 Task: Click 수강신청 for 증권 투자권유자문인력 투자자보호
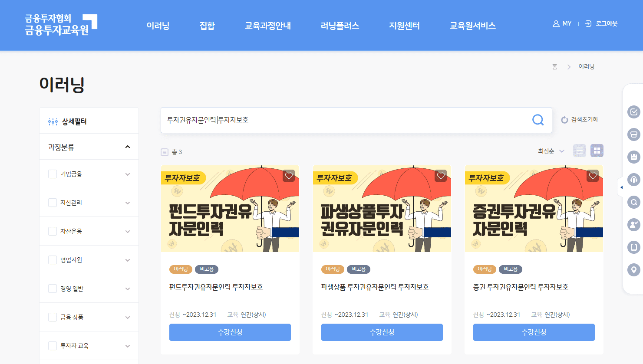(x=534, y=332)
